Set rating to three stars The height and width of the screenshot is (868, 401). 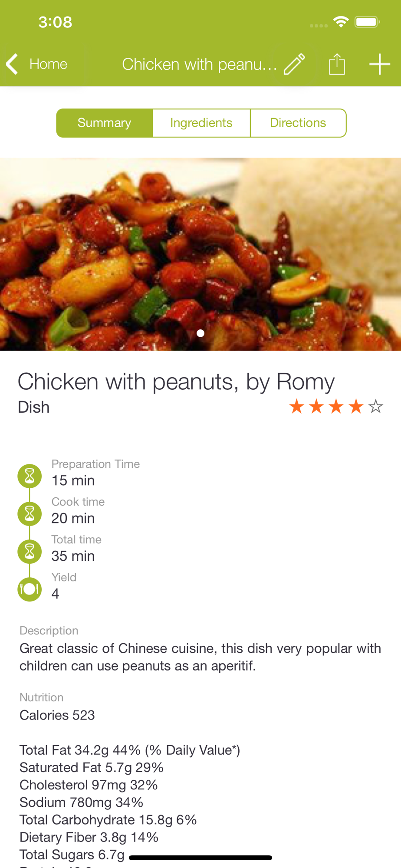(x=336, y=407)
